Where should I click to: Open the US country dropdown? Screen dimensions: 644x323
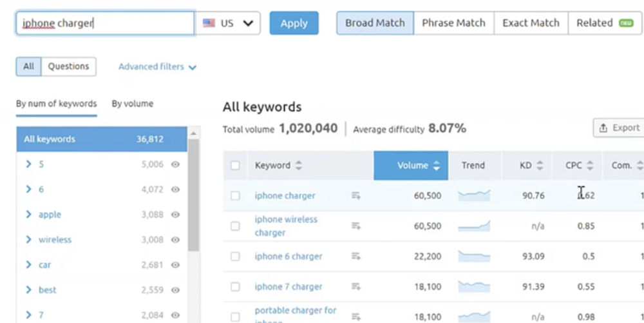coord(227,23)
